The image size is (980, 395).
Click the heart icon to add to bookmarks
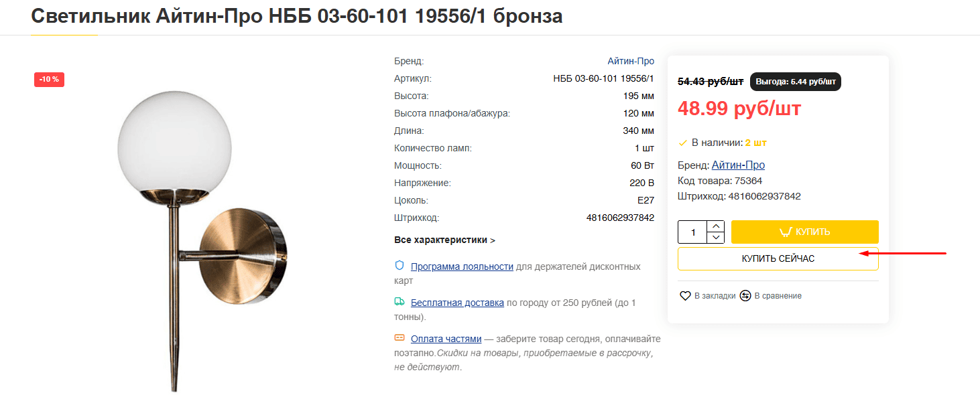tap(685, 295)
